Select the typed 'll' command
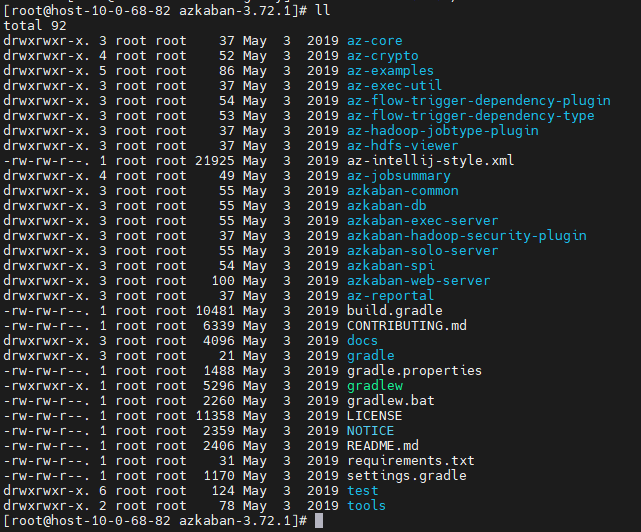This screenshot has height=532, width=641. point(323,11)
